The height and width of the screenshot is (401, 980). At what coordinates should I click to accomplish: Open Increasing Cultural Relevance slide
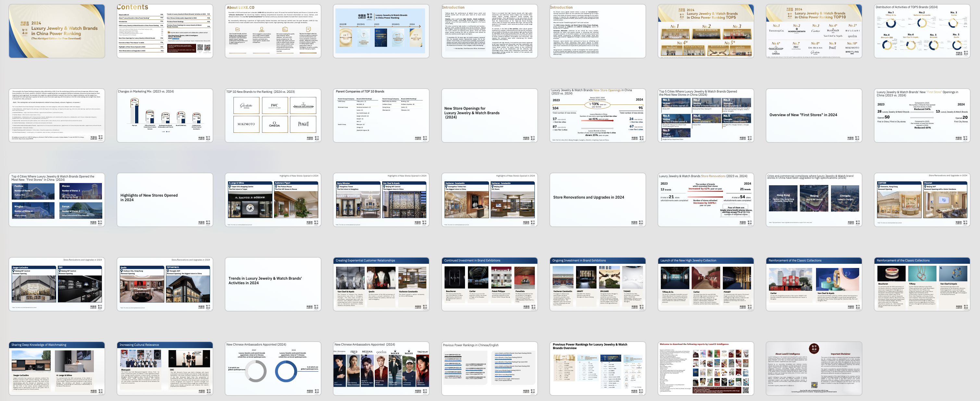(x=165, y=369)
